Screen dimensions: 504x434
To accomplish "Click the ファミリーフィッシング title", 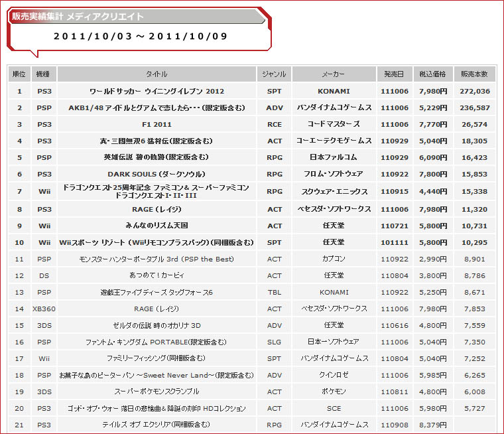I will click(x=157, y=358).
